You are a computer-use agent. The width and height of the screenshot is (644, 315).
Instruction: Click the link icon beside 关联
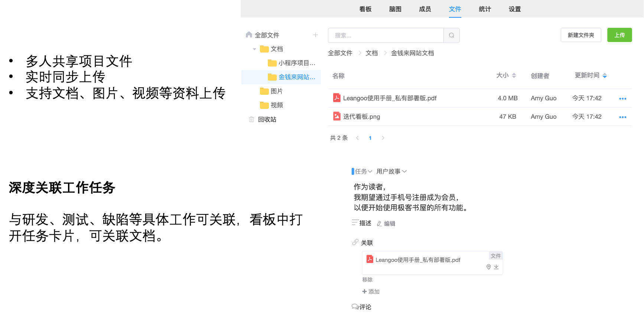click(355, 242)
